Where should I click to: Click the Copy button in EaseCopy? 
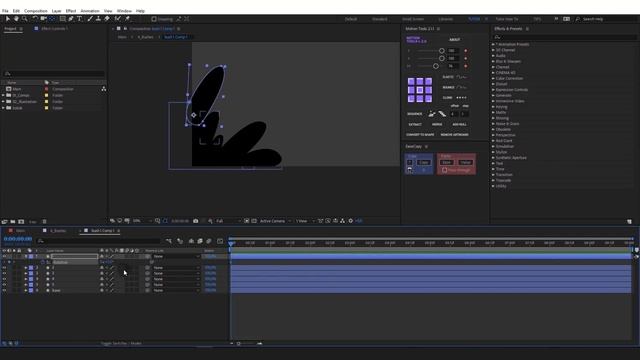424,162
